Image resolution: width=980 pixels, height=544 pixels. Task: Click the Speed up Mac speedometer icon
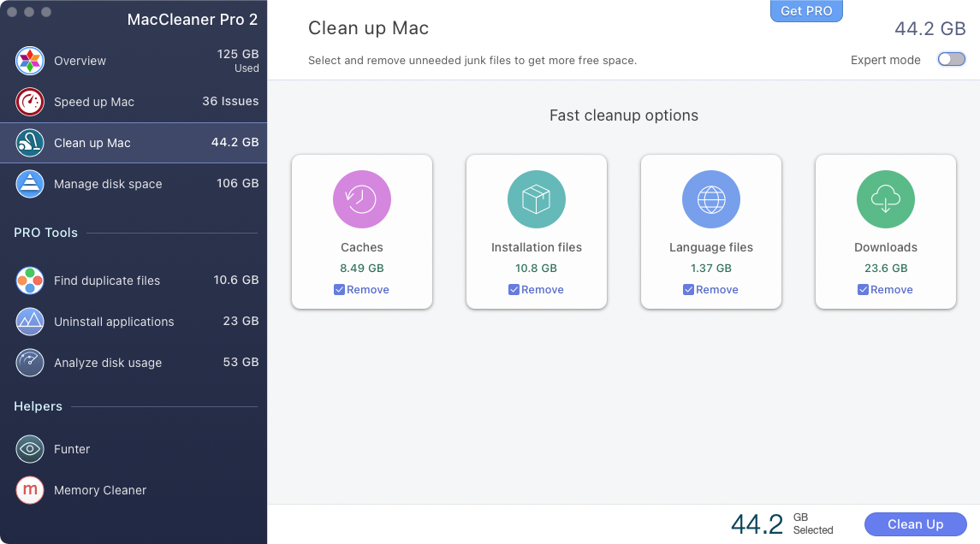pos(30,102)
